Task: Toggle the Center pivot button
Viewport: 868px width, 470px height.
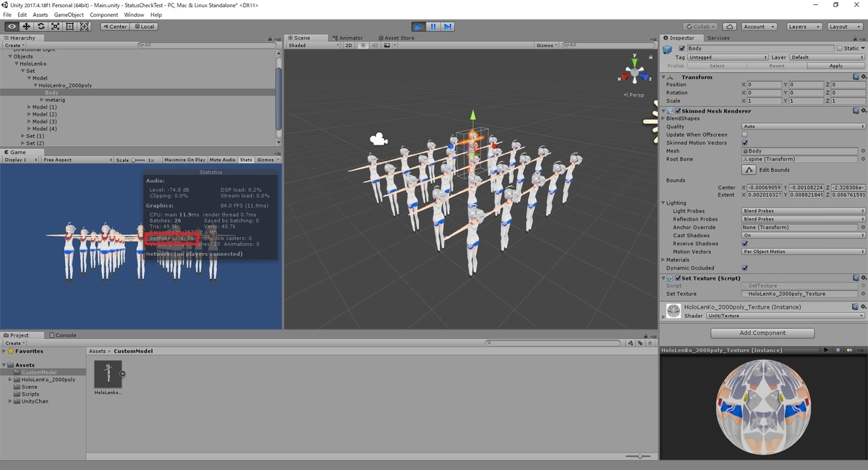Action: 115,27
